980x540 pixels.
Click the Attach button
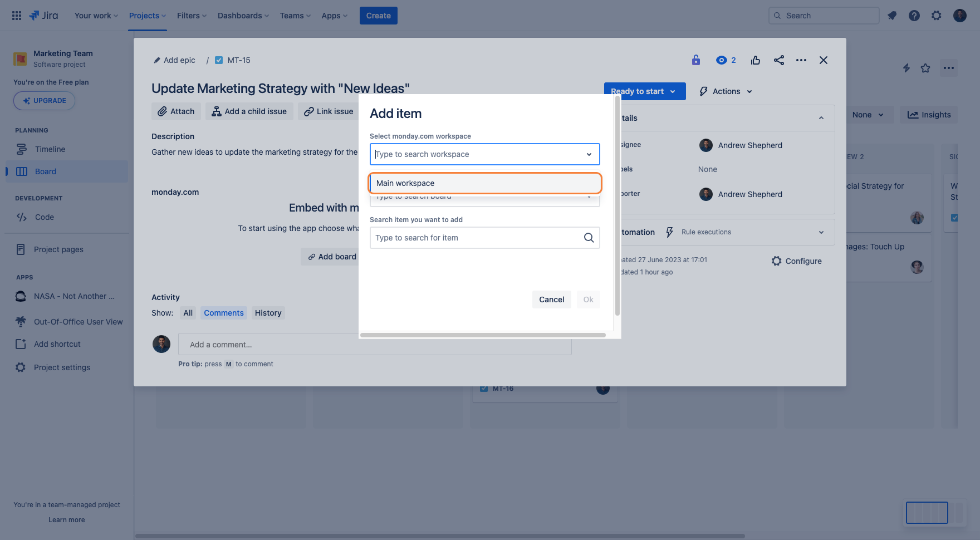176,111
